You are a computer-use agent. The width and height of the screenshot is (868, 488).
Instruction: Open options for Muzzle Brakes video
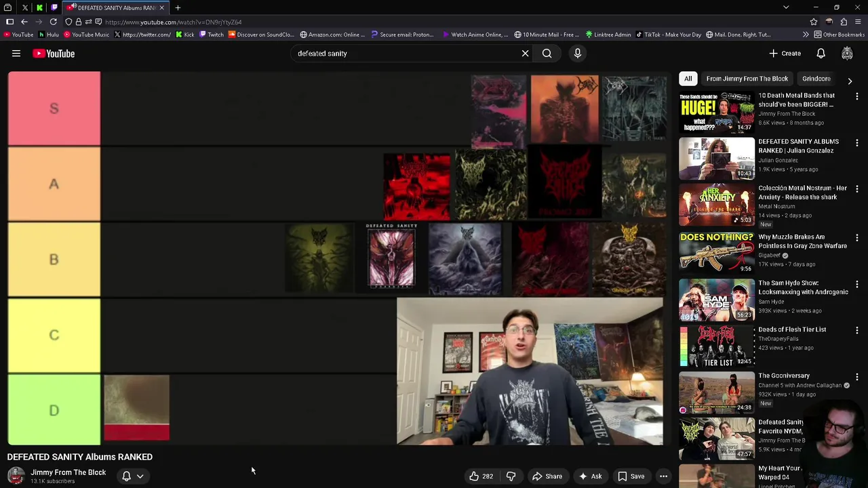(857, 238)
